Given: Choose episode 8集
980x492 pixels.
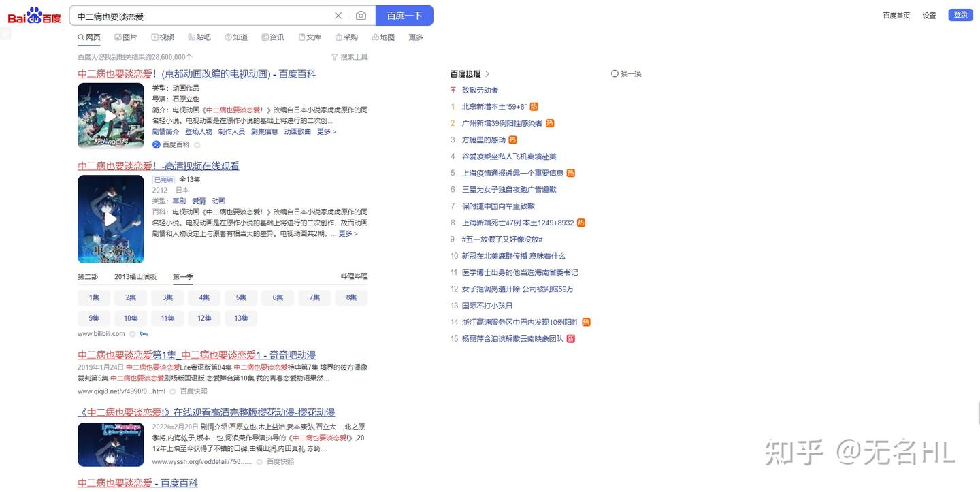Looking at the screenshot, I should [351, 297].
